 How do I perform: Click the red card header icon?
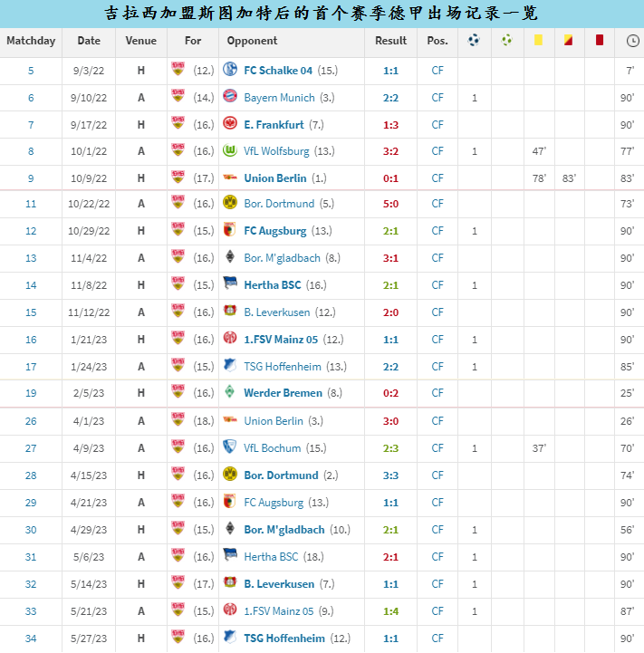pos(599,41)
